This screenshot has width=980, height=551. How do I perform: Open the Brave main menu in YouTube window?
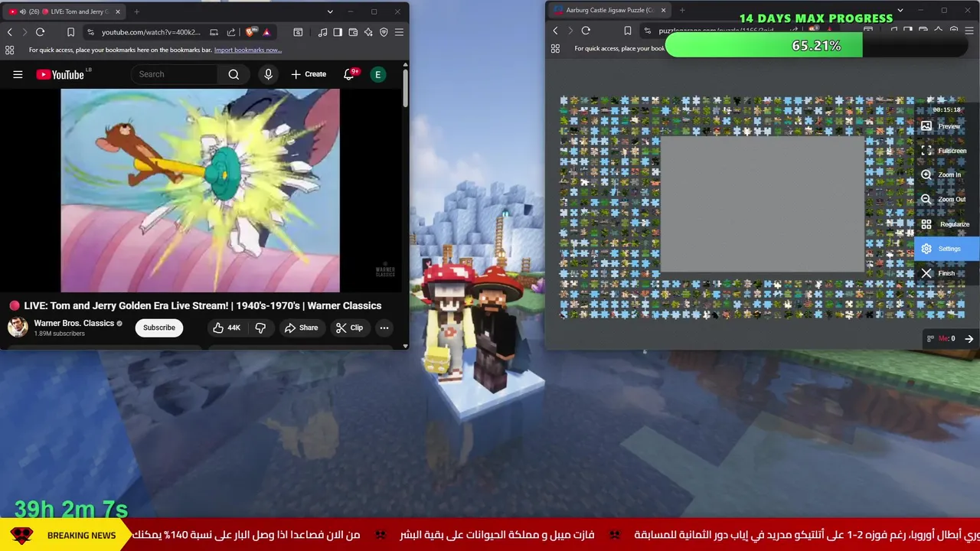[399, 32]
